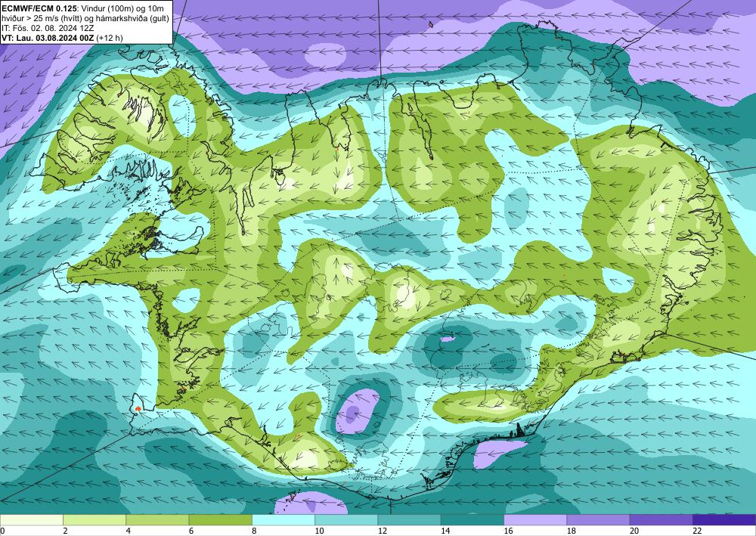Click the legend label '12'
756x536 pixels.
coord(383,531)
